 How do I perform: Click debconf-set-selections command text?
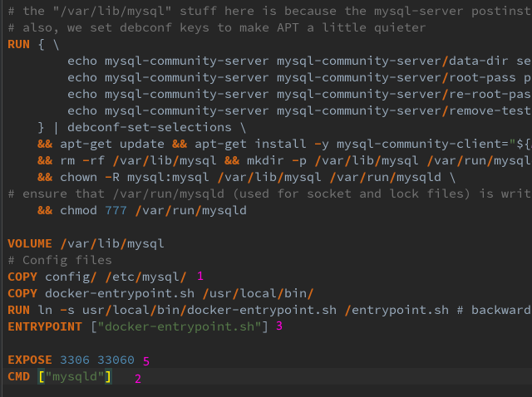tap(150, 127)
